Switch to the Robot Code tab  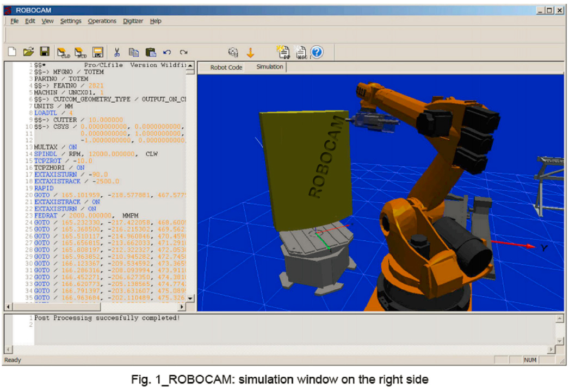pos(226,67)
